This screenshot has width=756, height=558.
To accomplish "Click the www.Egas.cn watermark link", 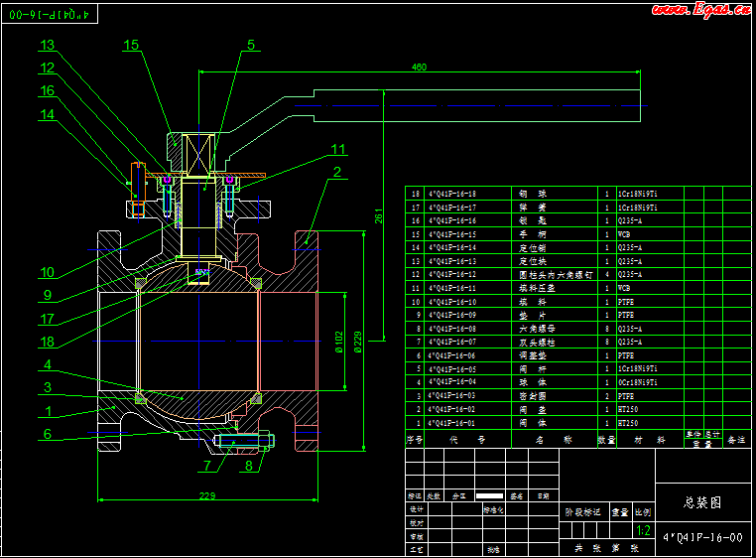I will point(698,10).
